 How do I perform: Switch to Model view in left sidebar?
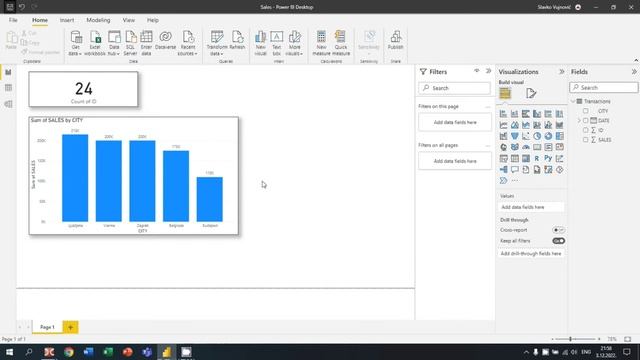[x=8, y=104]
